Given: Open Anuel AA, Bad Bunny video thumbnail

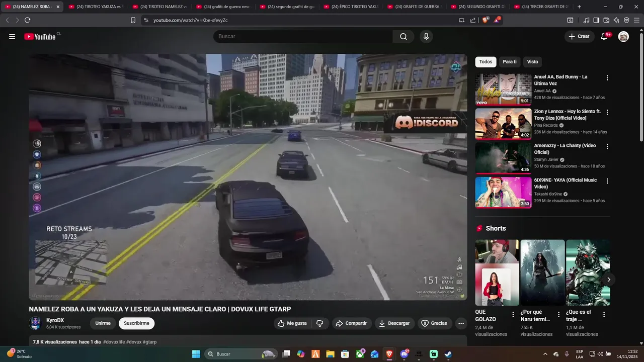Looking at the screenshot, I should point(503,89).
